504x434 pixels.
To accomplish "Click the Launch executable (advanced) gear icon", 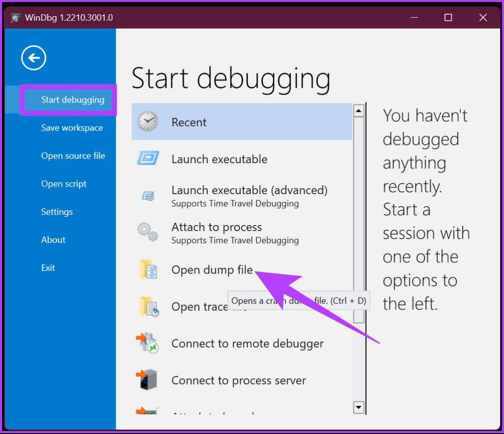I will pyautogui.click(x=148, y=196).
